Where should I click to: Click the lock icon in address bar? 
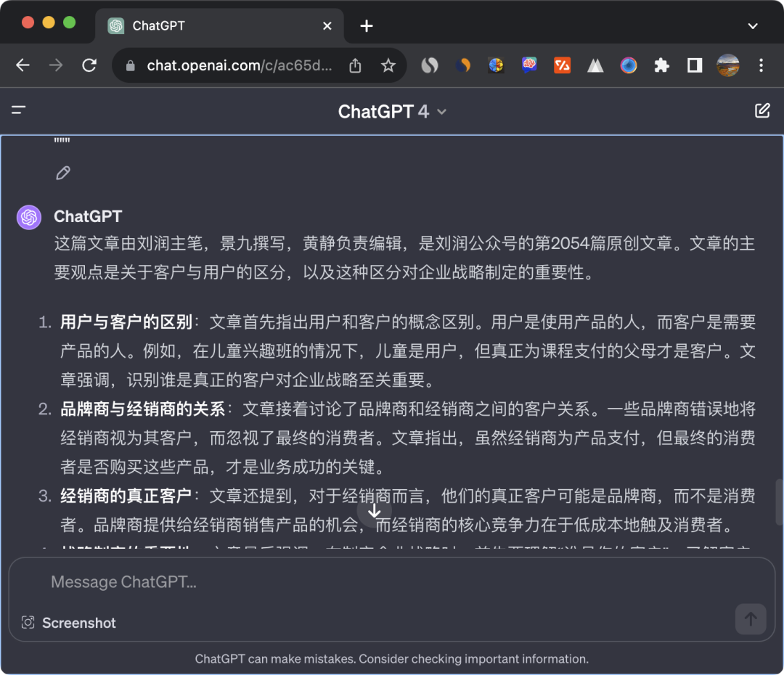coord(131,65)
